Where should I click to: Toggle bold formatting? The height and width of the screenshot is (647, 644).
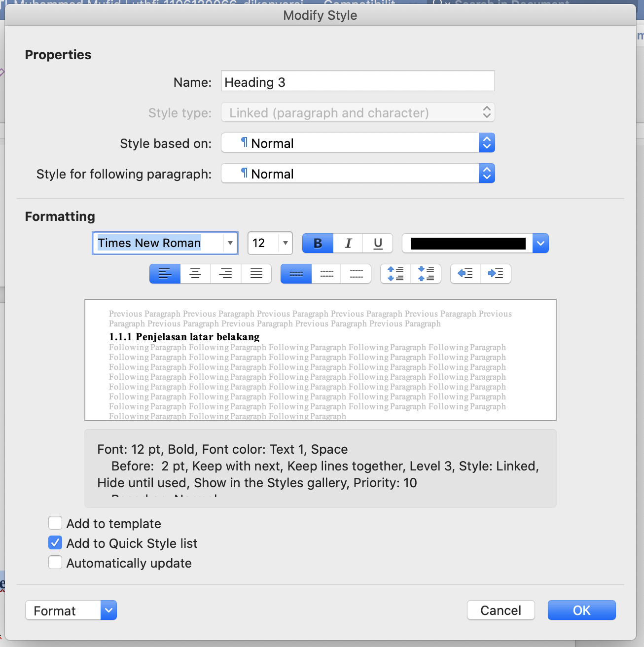317,243
